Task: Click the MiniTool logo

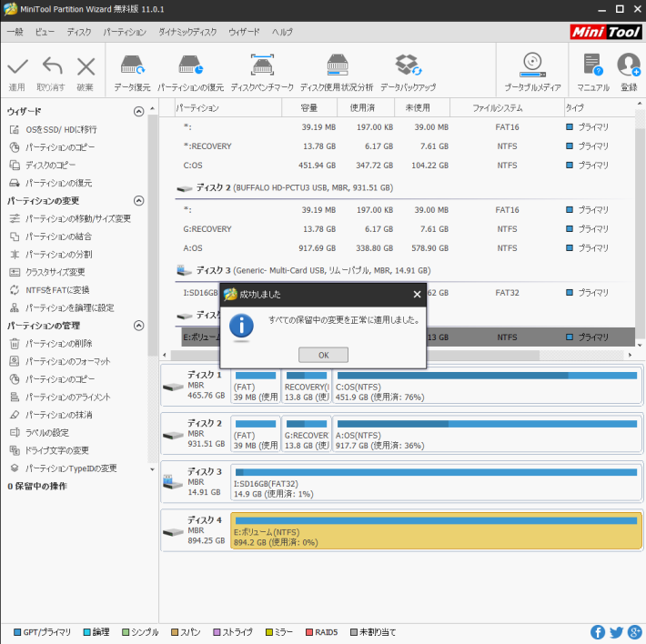Action: (x=606, y=32)
